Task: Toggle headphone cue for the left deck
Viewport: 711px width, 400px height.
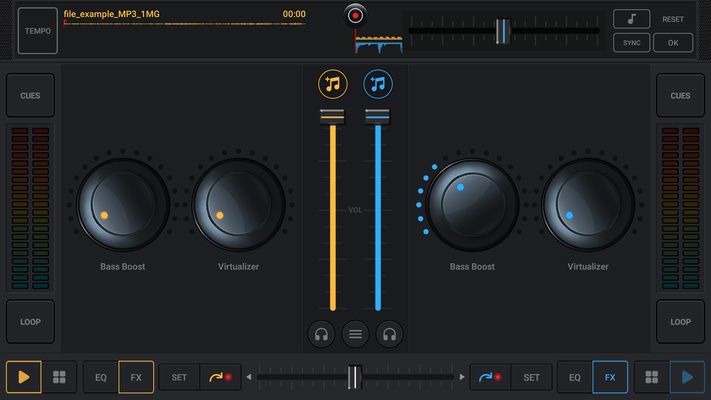Action: coord(321,334)
